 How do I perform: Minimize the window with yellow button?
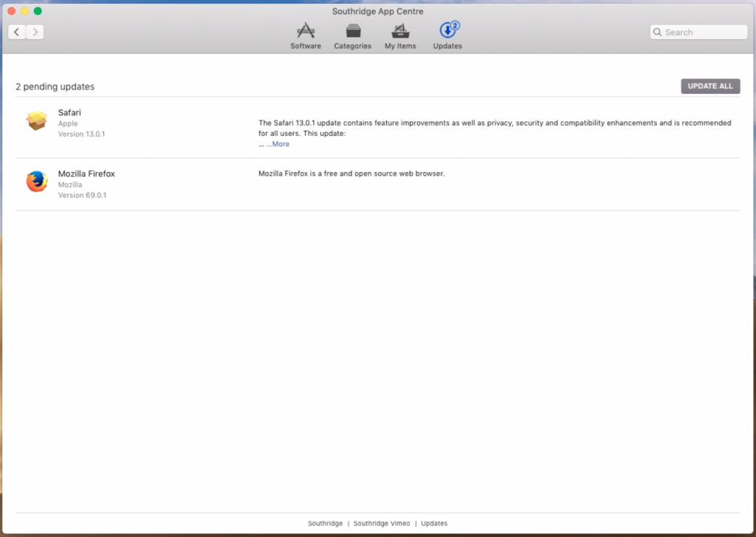click(x=24, y=11)
